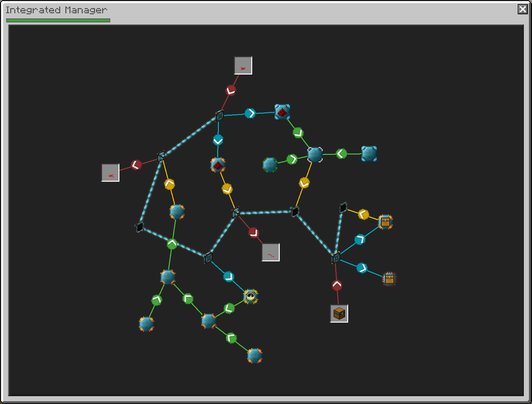Click cyan chevron leading to red-dotted chest
The width and height of the screenshot is (532, 404).
point(362,268)
